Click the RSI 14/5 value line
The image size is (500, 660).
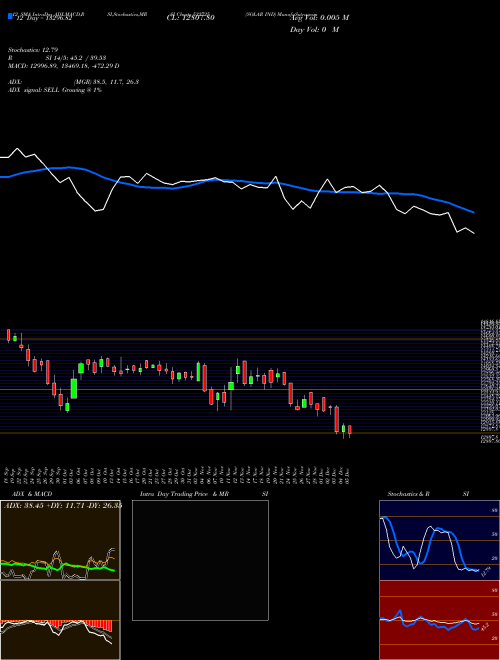[57, 58]
